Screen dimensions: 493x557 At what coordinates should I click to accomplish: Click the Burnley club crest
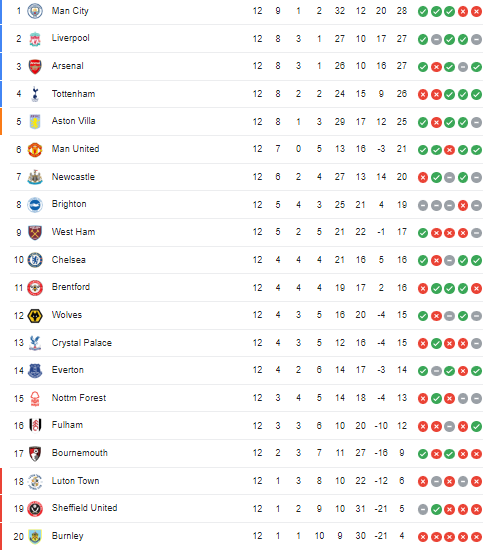click(35, 536)
